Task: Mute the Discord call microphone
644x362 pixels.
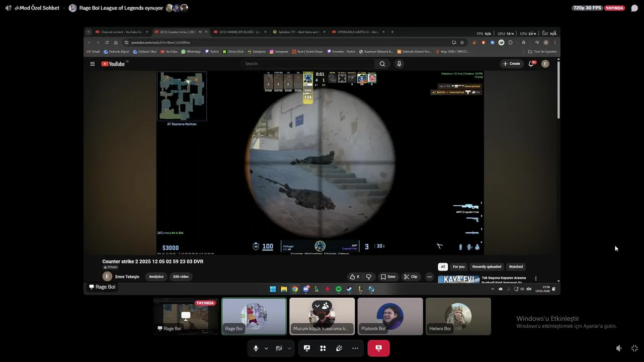Action: tap(256, 348)
